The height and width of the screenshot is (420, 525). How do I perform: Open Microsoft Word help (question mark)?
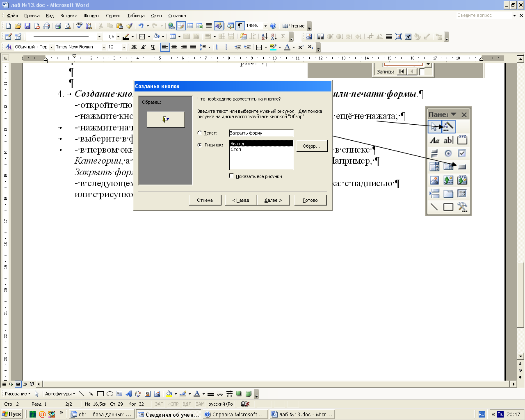coord(273,26)
